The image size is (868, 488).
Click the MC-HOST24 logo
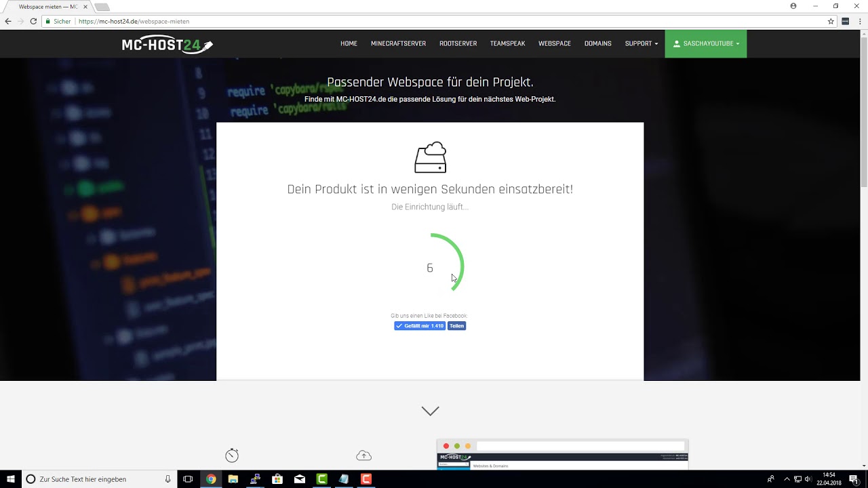(167, 44)
